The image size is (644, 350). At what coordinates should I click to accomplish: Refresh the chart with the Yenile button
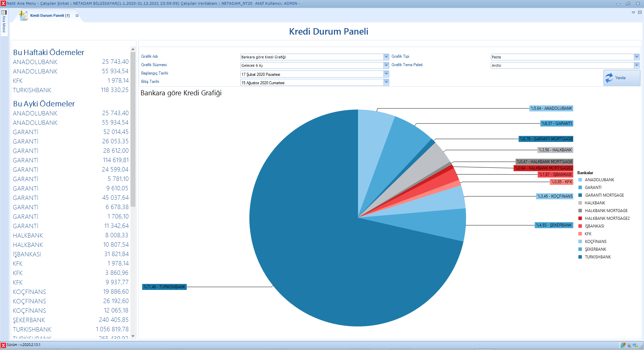[x=622, y=78]
